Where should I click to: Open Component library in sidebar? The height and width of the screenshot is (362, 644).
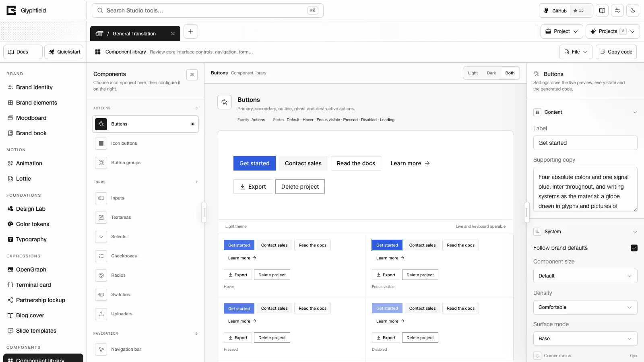[x=43, y=359]
